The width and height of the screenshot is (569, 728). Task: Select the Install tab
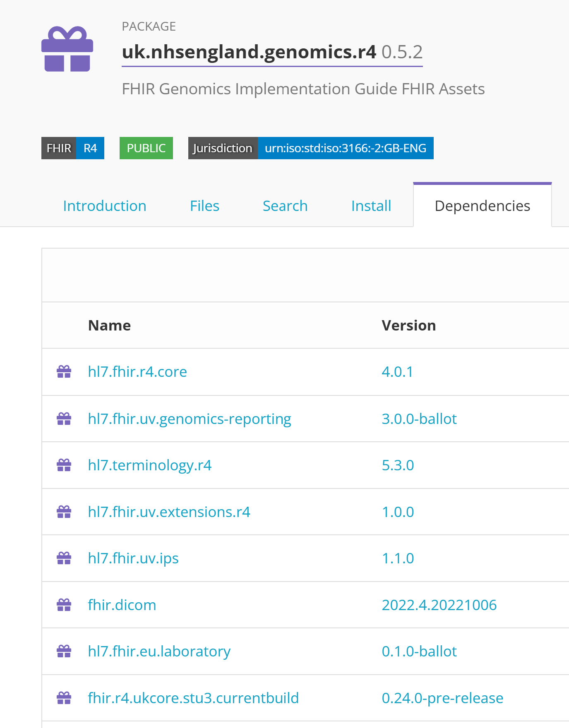click(x=371, y=206)
